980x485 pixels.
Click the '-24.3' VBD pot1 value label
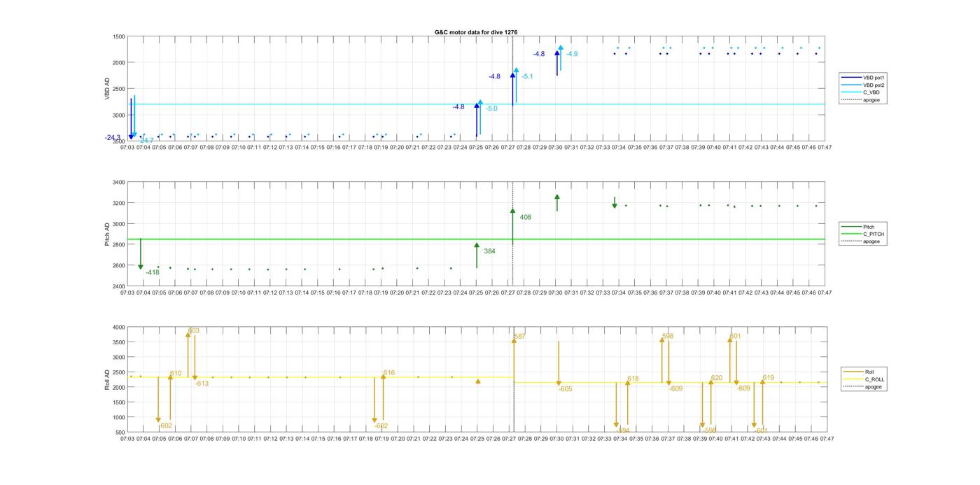click(x=113, y=138)
